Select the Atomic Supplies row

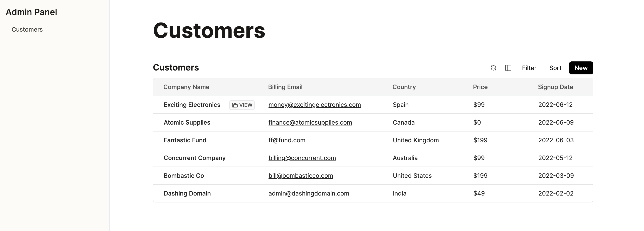tap(373, 123)
